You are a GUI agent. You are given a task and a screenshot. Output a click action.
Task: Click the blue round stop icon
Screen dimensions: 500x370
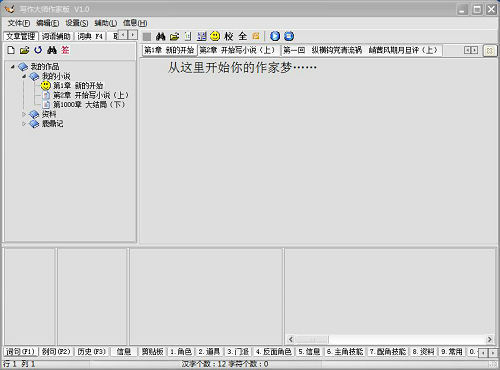[289, 36]
